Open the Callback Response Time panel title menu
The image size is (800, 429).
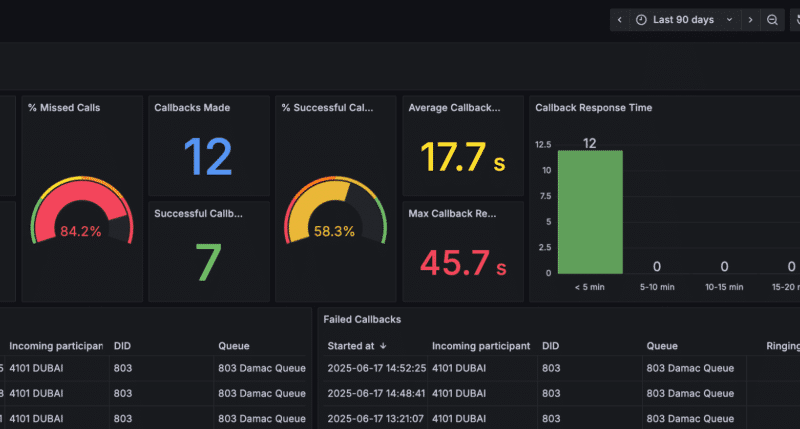pyautogui.click(x=594, y=107)
